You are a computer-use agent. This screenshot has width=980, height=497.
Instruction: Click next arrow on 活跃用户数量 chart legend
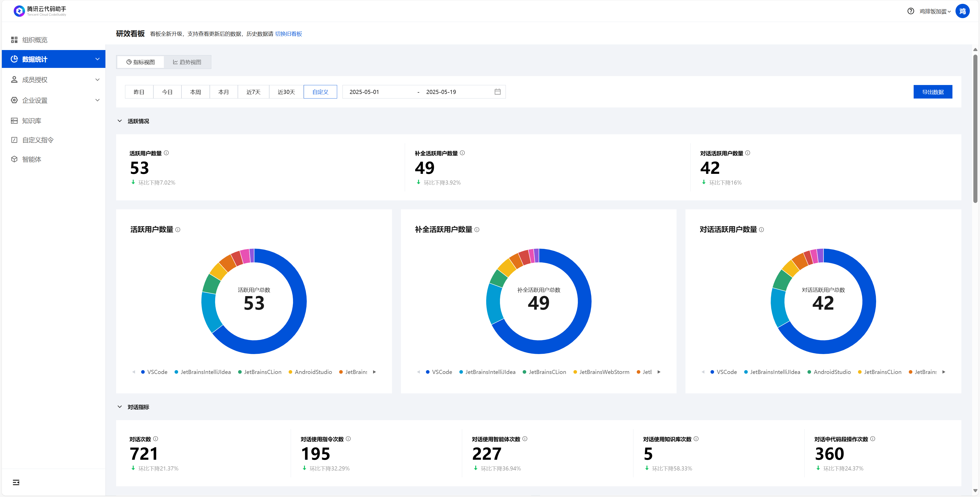(x=374, y=372)
